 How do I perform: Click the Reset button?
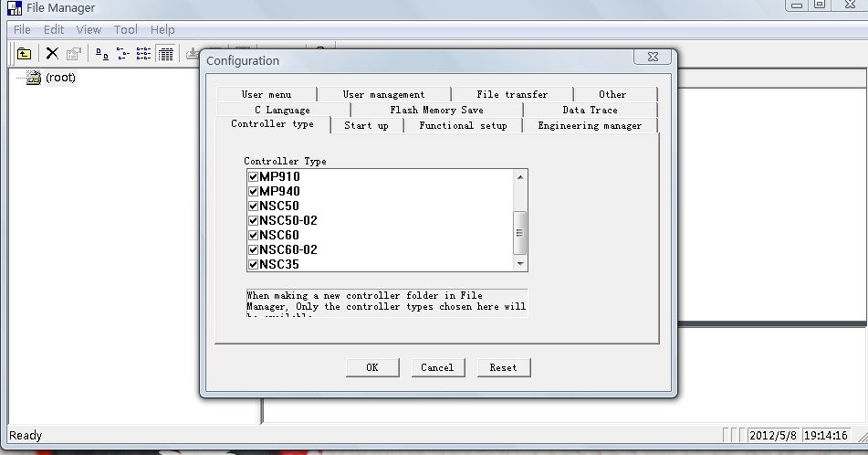coord(503,367)
